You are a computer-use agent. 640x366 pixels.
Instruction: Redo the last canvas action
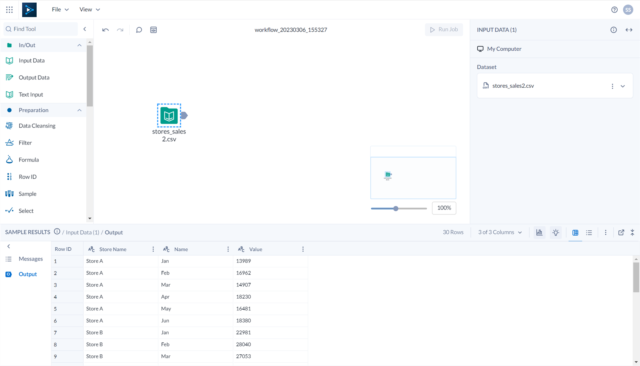pos(120,30)
